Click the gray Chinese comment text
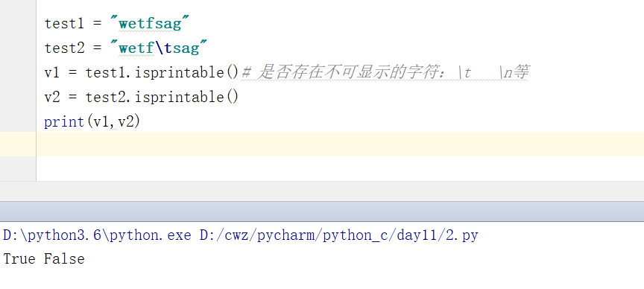Screen dimensions: 644x289 [385, 73]
